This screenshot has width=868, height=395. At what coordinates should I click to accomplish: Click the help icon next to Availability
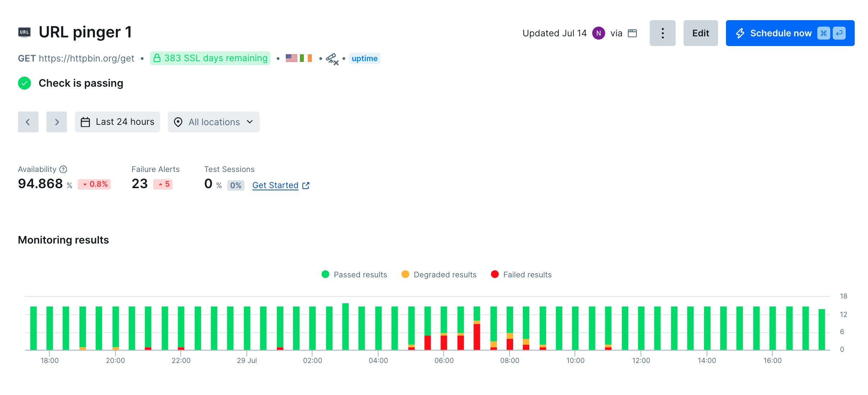coord(63,169)
